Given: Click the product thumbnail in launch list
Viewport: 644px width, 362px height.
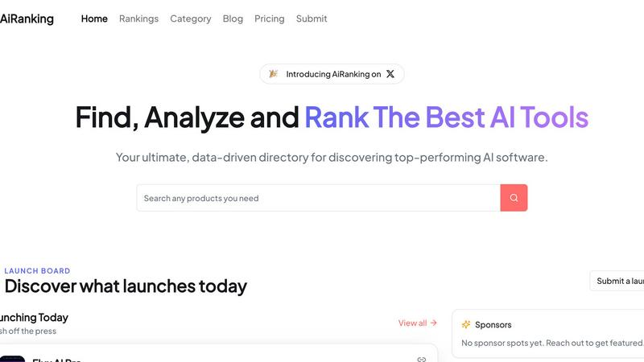Looking at the screenshot, I should coord(12,359).
